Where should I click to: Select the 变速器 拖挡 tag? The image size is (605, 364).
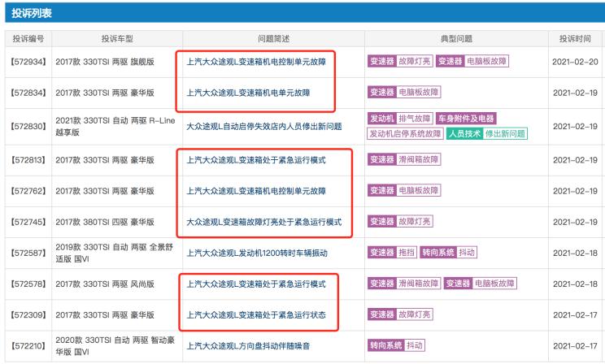point(392,253)
